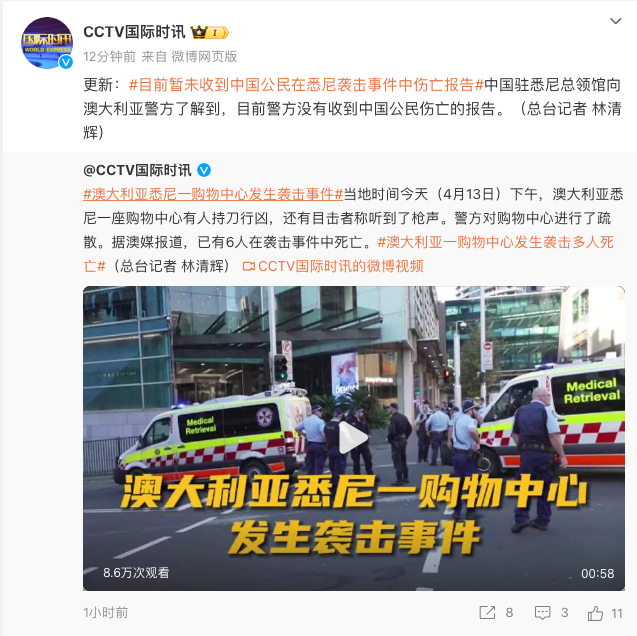Like the reposted post with thumbs-up
The height and width of the screenshot is (636, 637).
click(595, 612)
